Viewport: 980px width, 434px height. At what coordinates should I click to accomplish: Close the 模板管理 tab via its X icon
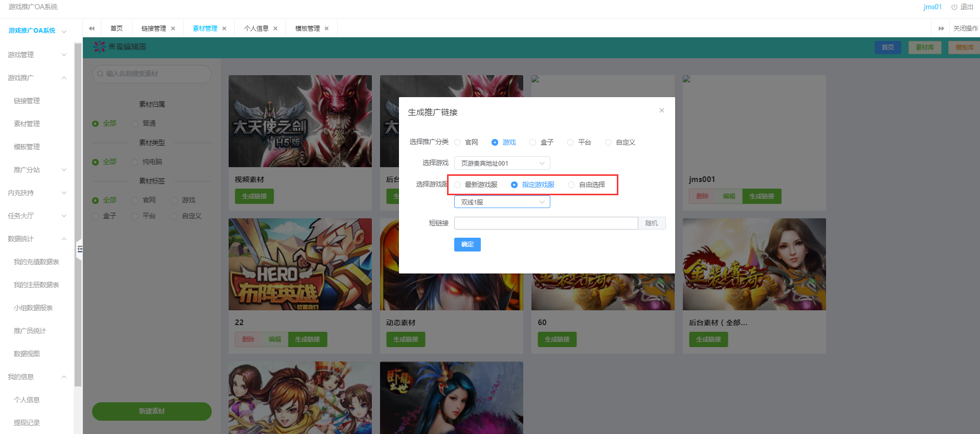click(327, 29)
